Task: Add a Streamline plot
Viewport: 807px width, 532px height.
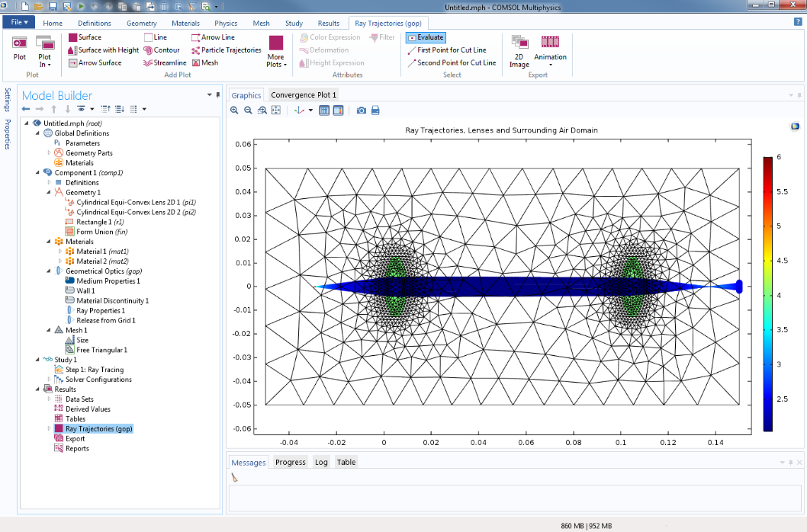Action: tap(165, 62)
